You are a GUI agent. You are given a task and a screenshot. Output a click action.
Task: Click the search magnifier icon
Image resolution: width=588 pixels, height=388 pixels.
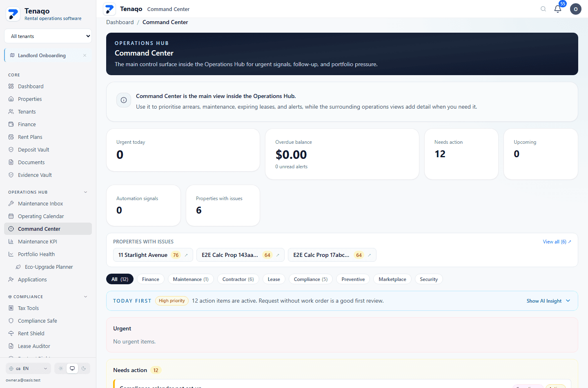pyautogui.click(x=543, y=9)
